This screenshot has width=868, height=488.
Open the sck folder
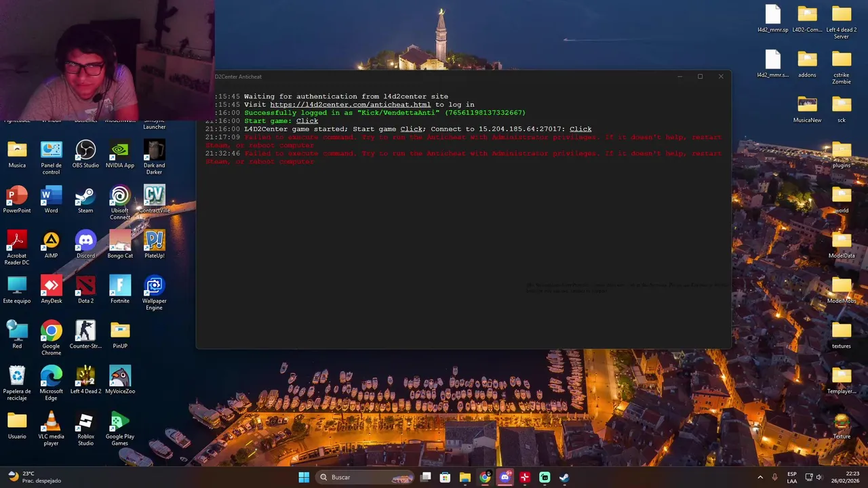pyautogui.click(x=842, y=109)
